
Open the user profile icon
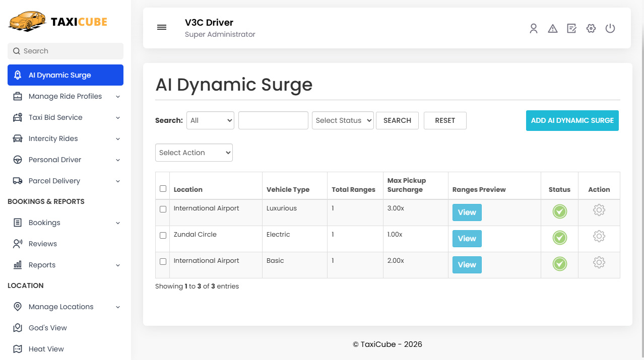(533, 29)
